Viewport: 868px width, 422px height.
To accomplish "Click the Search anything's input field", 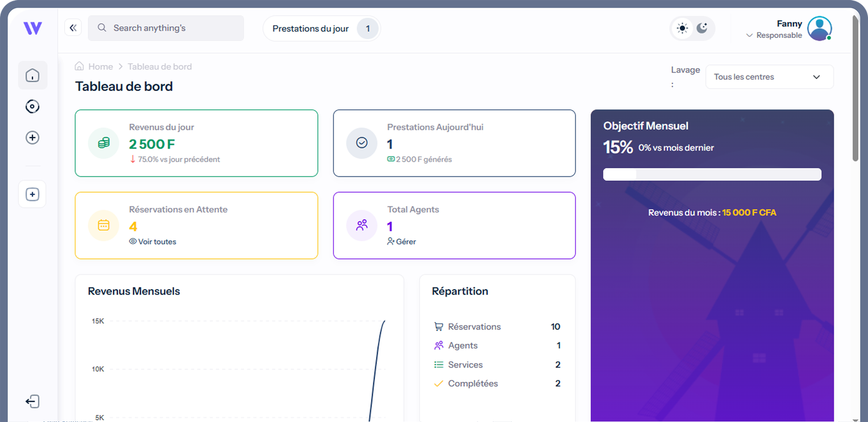I will (174, 28).
